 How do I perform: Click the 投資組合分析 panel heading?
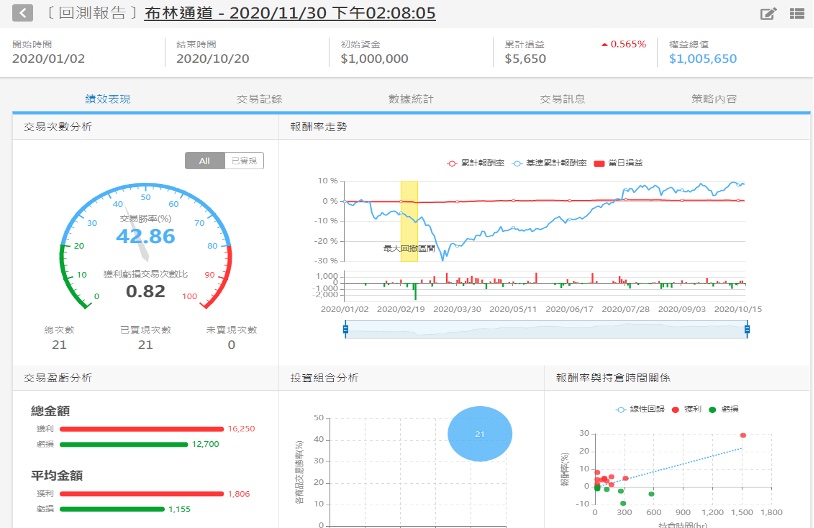(324, 378)
